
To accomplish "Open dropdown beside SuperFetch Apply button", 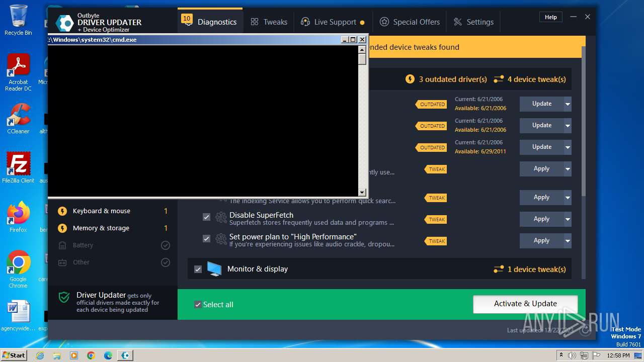I will tap(568, 219).
